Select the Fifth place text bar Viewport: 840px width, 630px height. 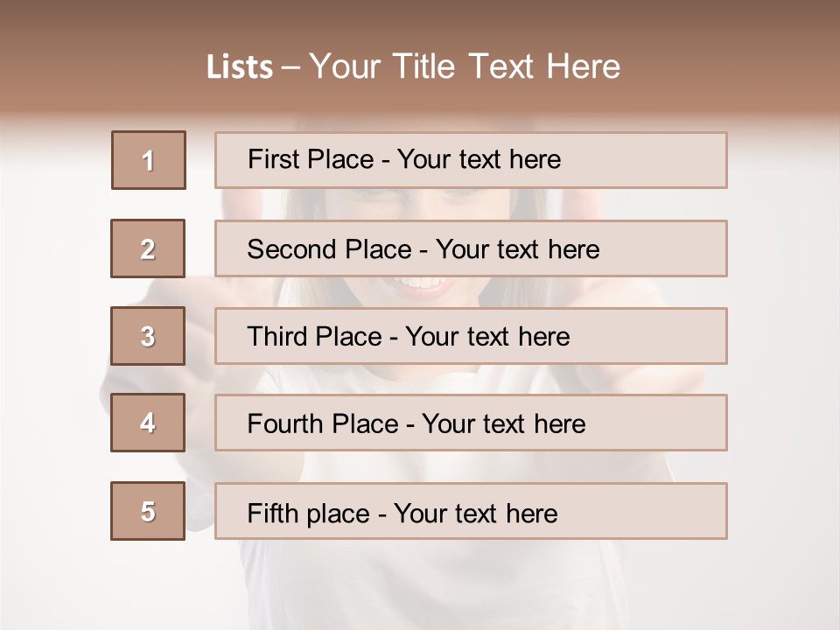[x=471, y=511]
